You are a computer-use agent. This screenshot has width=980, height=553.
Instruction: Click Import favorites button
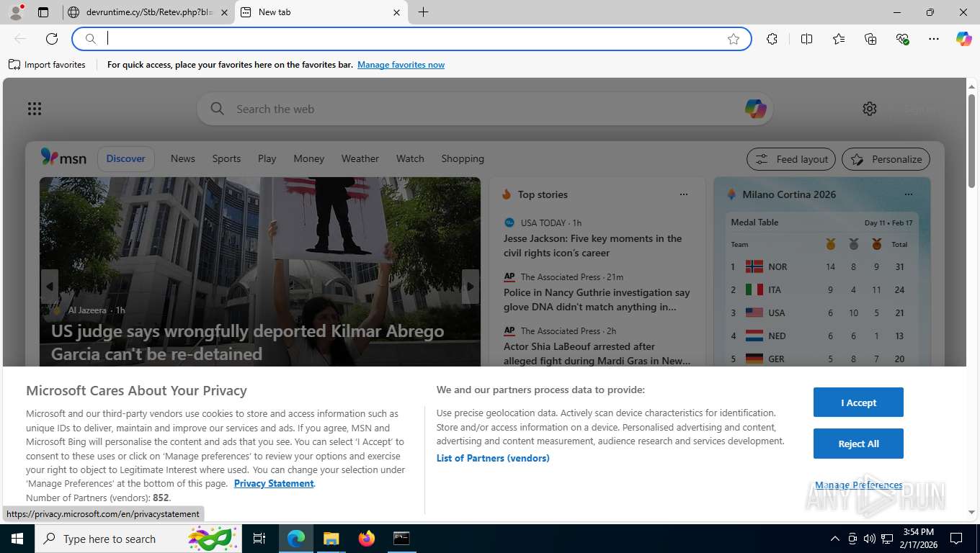[x=47, y=65]
